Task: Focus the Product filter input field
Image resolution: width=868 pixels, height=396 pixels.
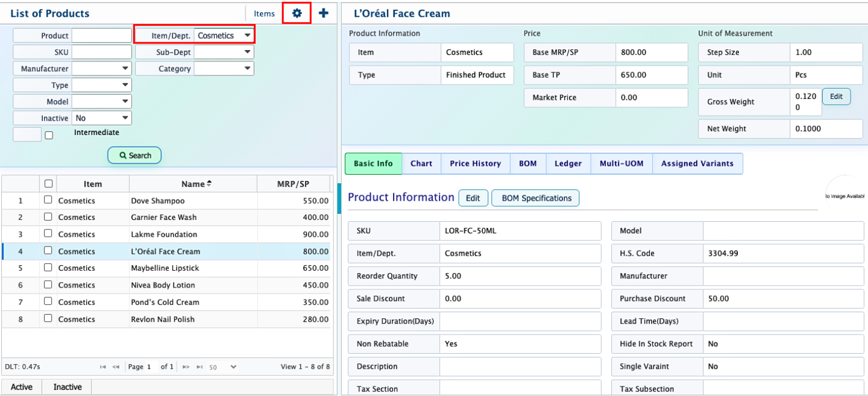Action: click(102, 36)
